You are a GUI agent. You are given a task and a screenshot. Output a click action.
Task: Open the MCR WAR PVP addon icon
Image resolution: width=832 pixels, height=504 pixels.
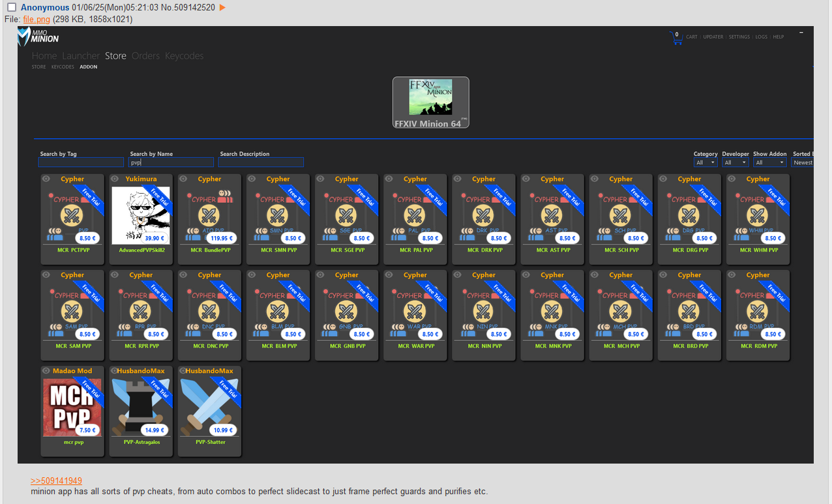pyautogui.click(x=415, y=312)
